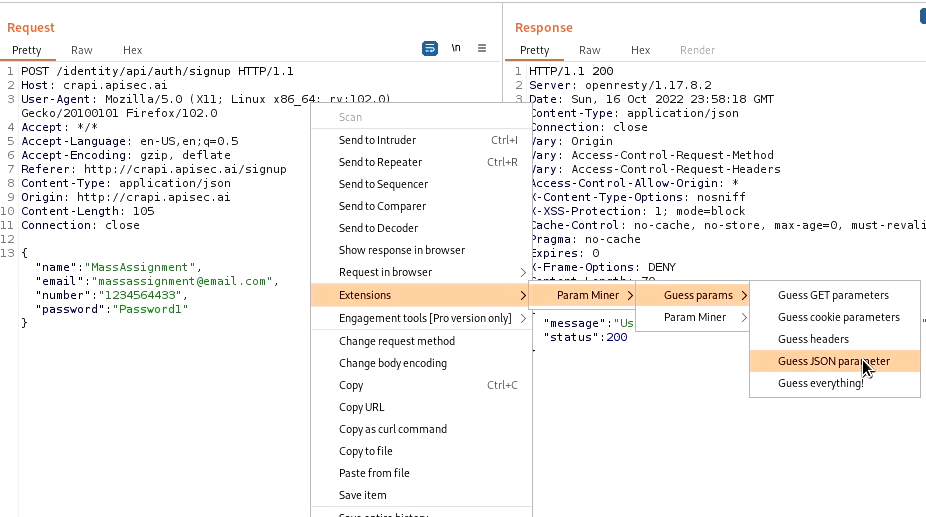Select the Response Render tab
The image size is (926, 517).
click(x=697, y=50)
